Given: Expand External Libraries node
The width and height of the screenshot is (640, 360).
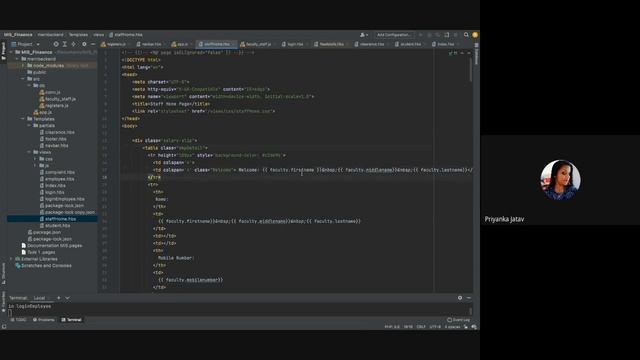Looking at the screenshot, I should tap(11, 259).
